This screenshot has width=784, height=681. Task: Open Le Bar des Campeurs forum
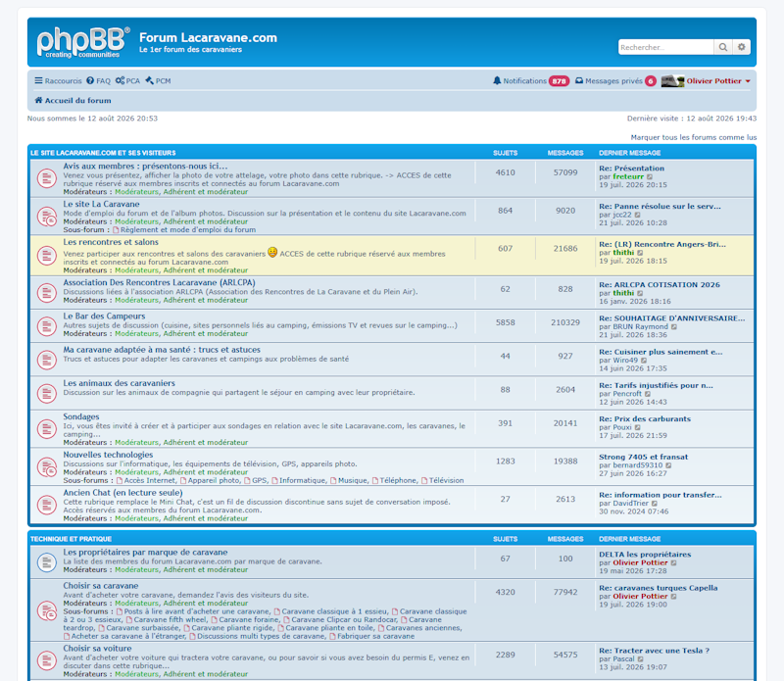pos(104,316)
